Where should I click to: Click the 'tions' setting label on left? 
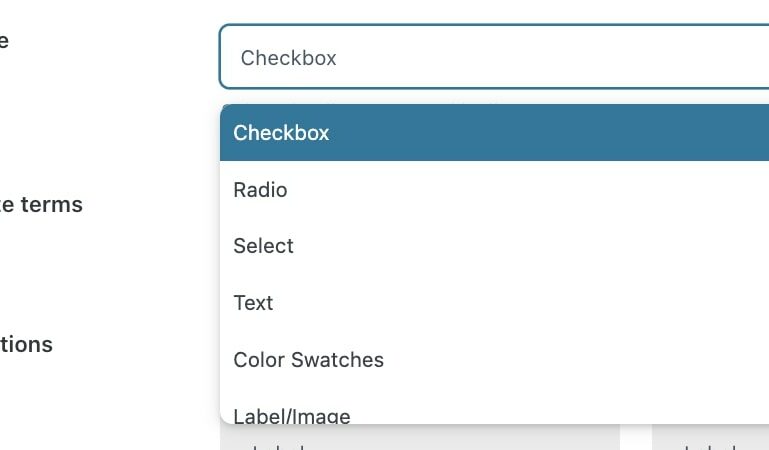pyautogui.click(x=26, y=345)
